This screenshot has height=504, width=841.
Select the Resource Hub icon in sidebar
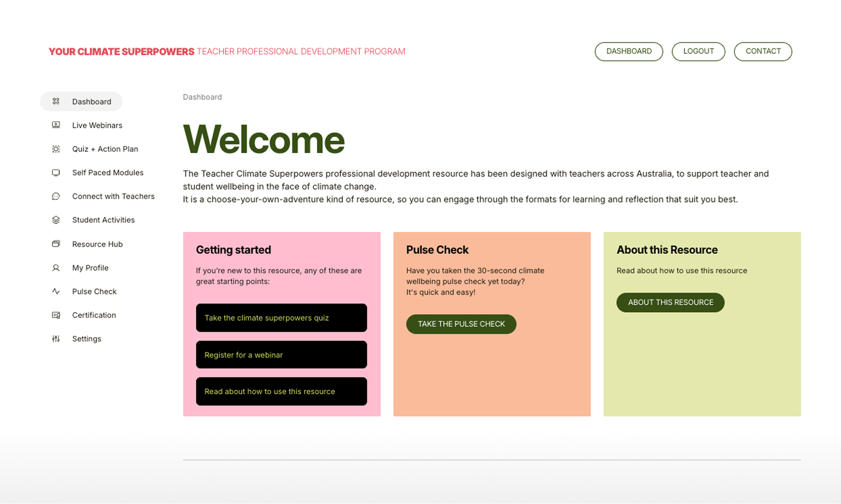(55, 244)
